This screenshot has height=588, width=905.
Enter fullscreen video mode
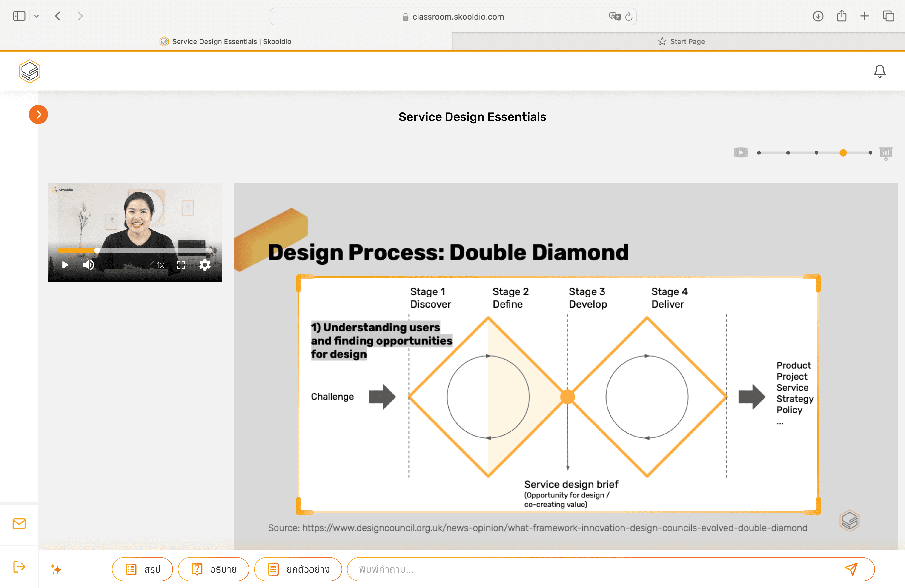181,265
